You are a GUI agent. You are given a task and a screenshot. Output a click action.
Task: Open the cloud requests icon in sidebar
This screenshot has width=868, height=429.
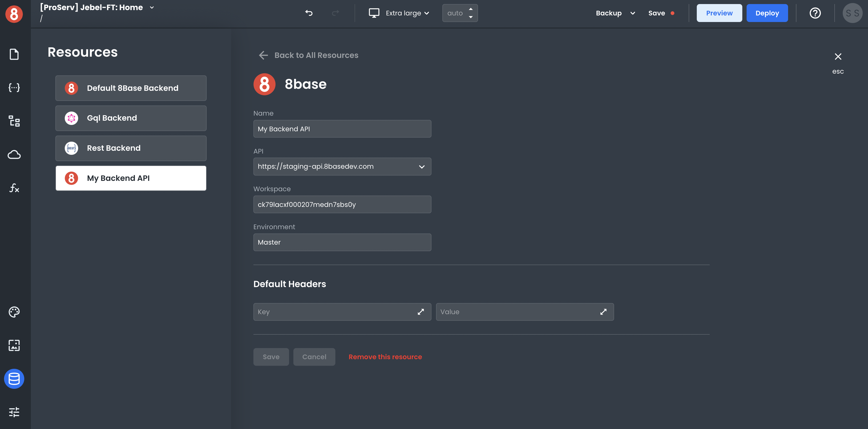(x=14, y=155)
